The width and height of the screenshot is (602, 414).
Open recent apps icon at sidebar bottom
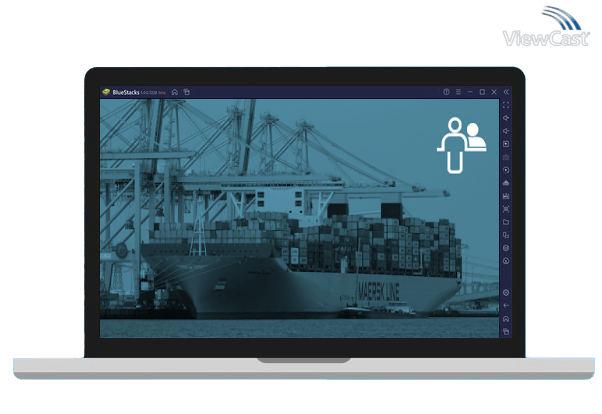point(506,331)
